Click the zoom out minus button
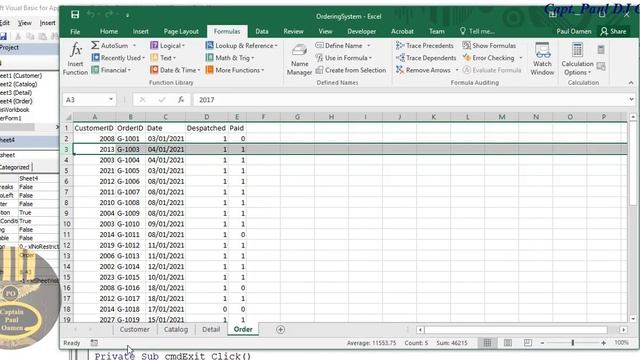The width and height of the screenshot is (640, 360). coord(542,343)
